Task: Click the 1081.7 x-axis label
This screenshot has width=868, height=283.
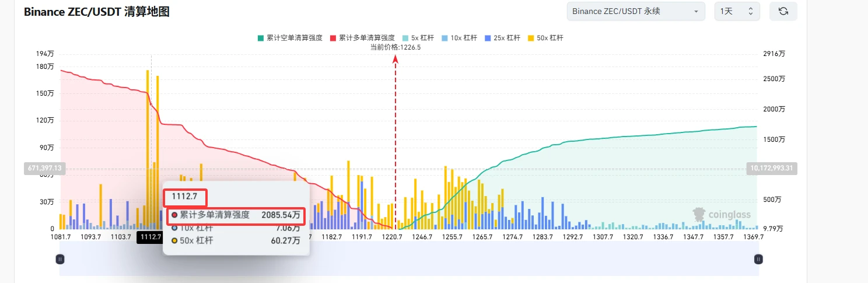Action: click(x=61, y=237)
